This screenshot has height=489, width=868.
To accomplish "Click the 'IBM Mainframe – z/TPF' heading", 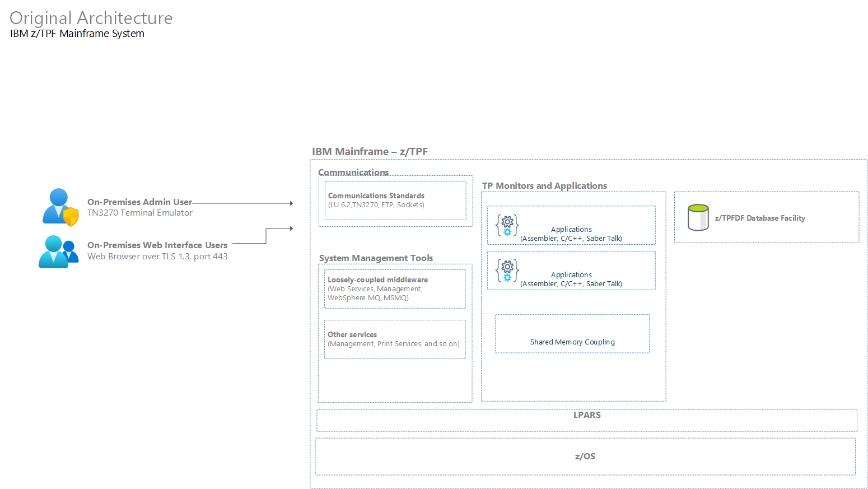I will pos(370,152).
